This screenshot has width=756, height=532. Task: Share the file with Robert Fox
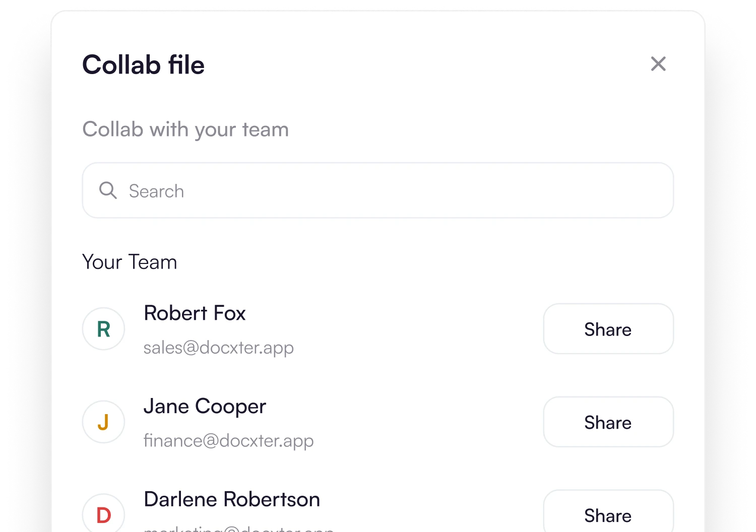tap(608, 329)
